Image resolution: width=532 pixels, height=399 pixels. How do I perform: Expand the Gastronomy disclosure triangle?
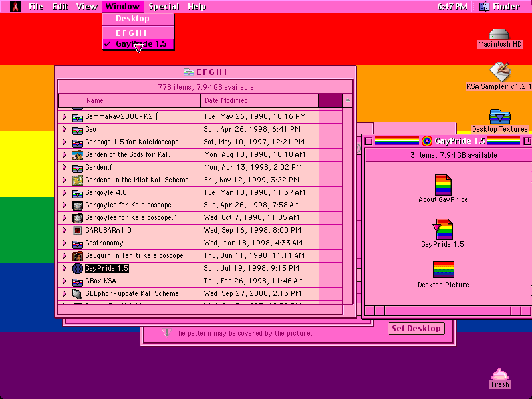[x=64, y=243]
